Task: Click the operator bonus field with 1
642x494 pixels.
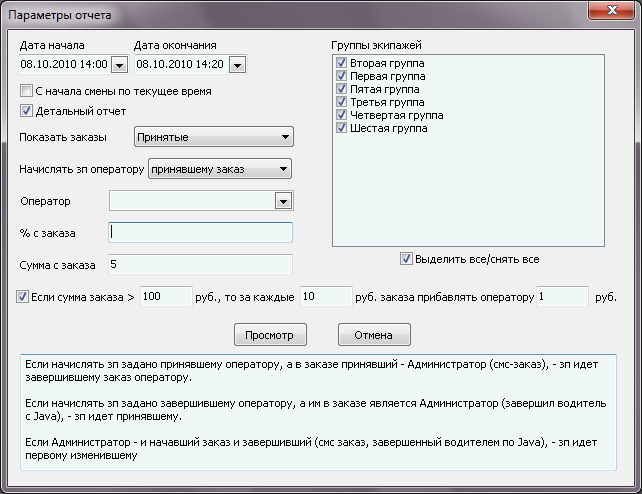Action: (x=562, y=297)
